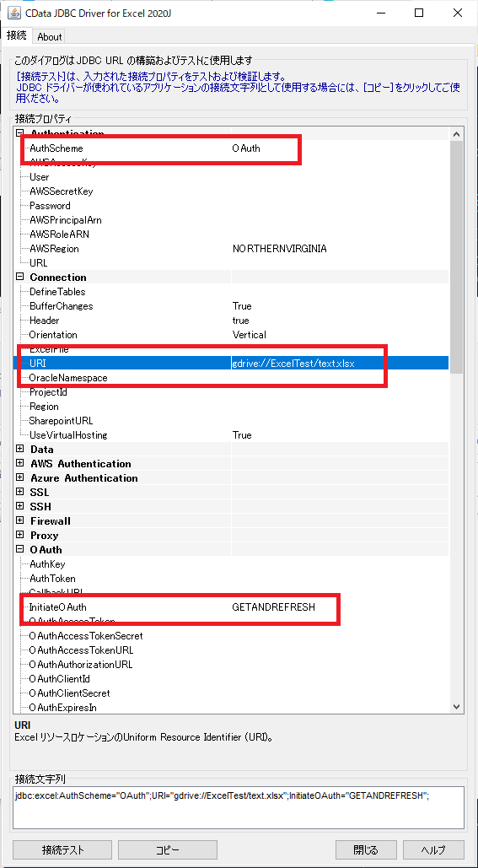
Task: Close the CData JDBC Driver window
Action: (x=458, y=12)
